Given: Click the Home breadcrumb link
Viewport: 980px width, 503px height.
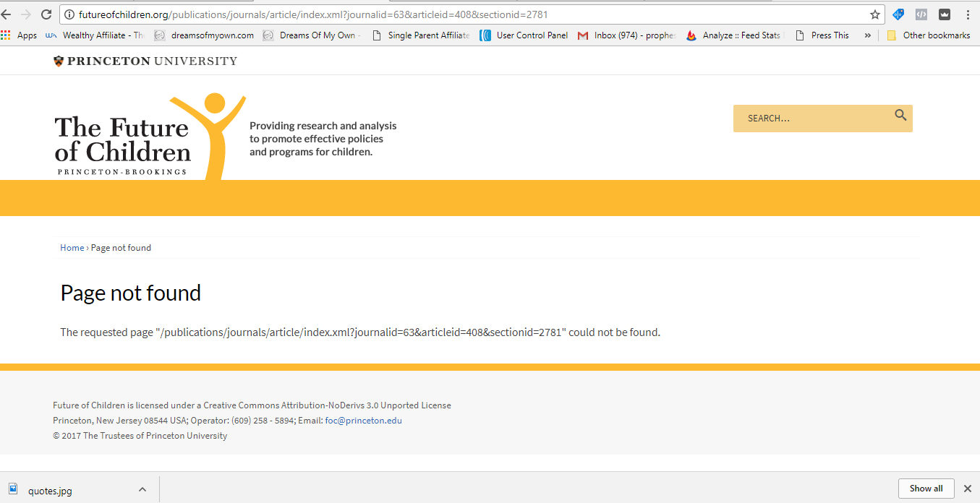Looking at the screenshot, I should (x=72, y=248).
